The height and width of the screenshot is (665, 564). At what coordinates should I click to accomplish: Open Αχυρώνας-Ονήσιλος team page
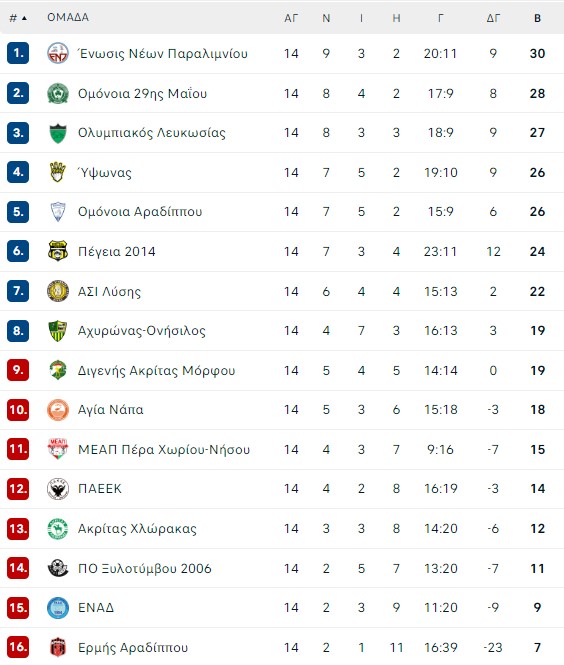pos(142,331)
